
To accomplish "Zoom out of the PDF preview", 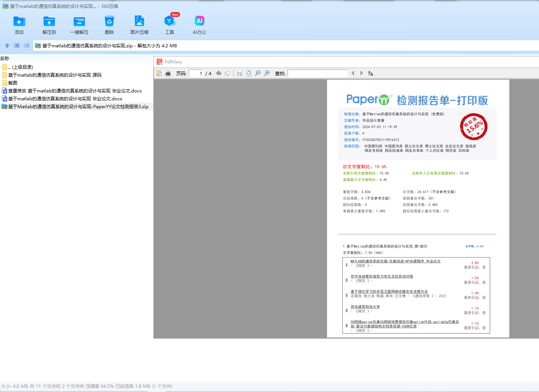I will [x=258, y=73].
